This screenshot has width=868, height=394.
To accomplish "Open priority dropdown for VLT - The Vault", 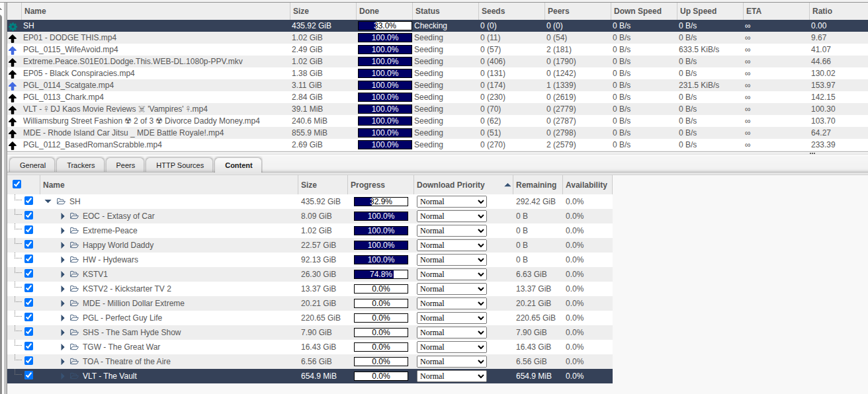I will (452, 376).
